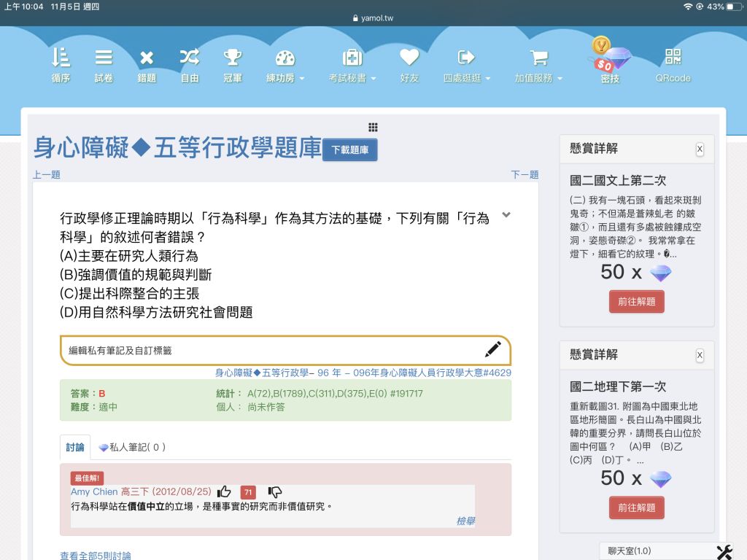Dislike Amy Chien's answer with thumbs down
The width and height of the screenshot is (747, 560).
coord(275,492)
